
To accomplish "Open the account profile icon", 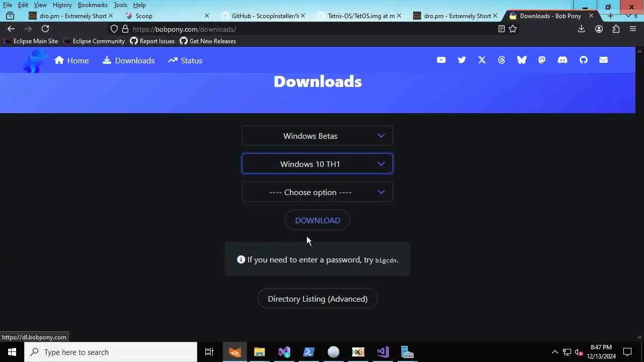I will coord(599,29).
